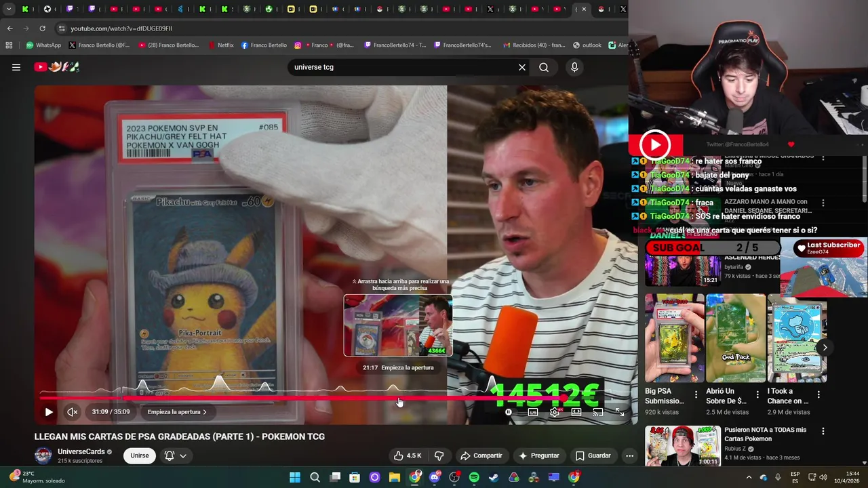Focus the 'universe tcg' search field
Image resolution: width=868 pixels, height=488 pixels.
[x=403, y=67]
